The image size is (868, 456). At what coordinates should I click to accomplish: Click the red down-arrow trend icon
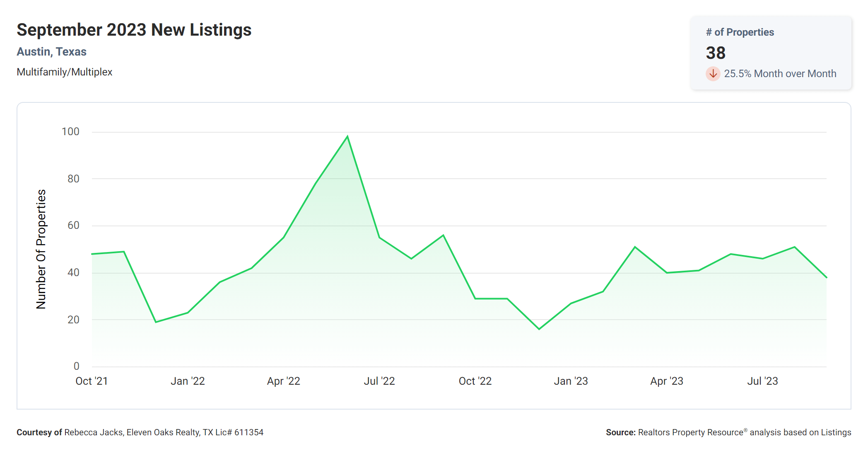pyautogui.click(x=713, y=74)
